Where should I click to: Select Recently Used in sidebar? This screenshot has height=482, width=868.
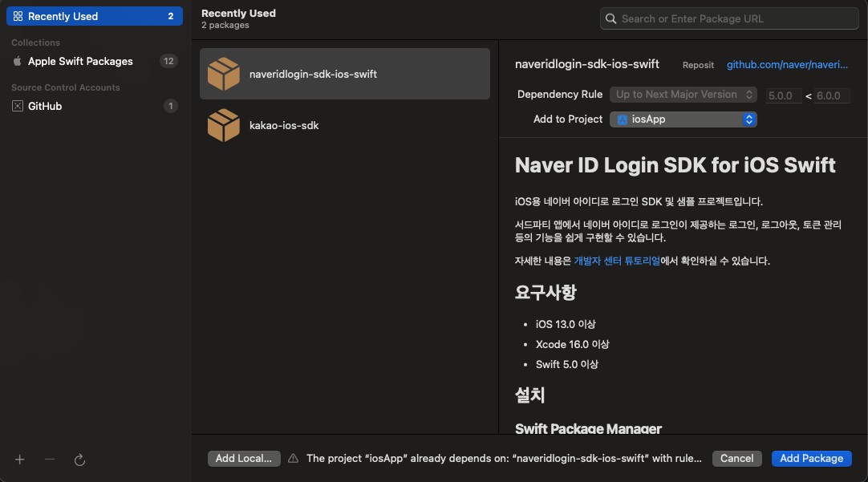point(94,16)
